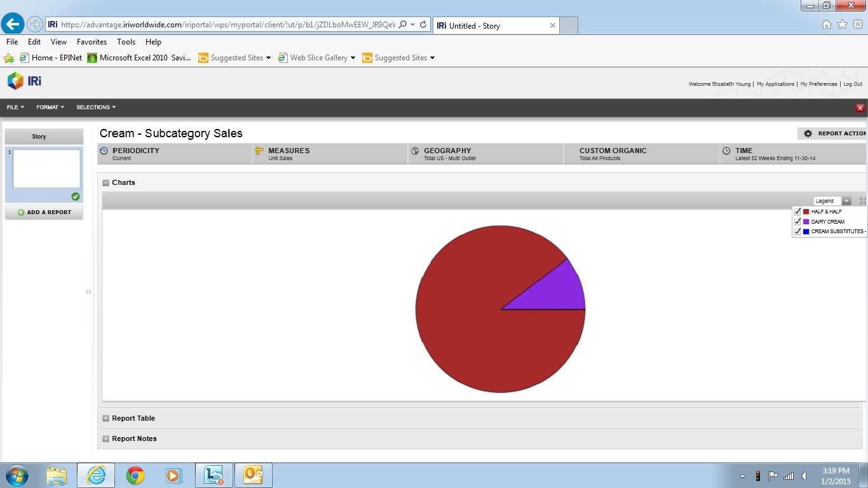Screen dimensions: 868x488
Task: Click the Report Actions gear icon
Action: pyautogui.click(x=808, y=133)
